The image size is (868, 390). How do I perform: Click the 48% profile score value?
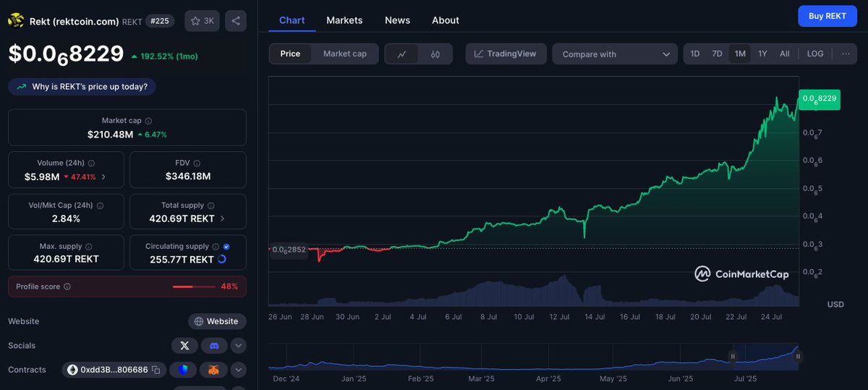[229, 287]
